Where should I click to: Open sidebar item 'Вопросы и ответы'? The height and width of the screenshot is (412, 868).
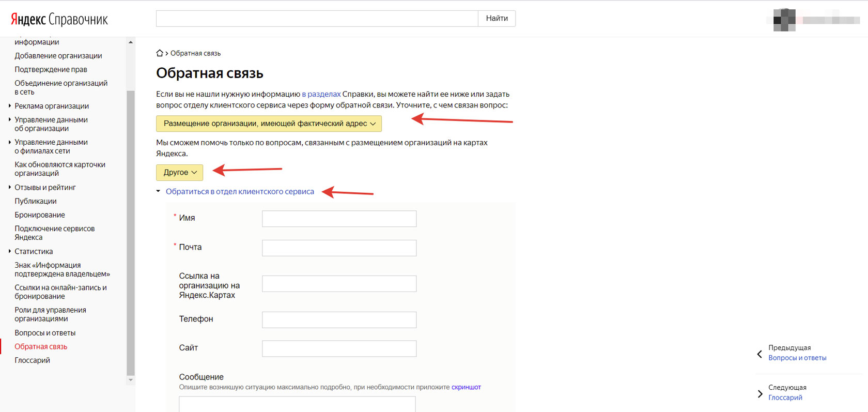(45, 333)
